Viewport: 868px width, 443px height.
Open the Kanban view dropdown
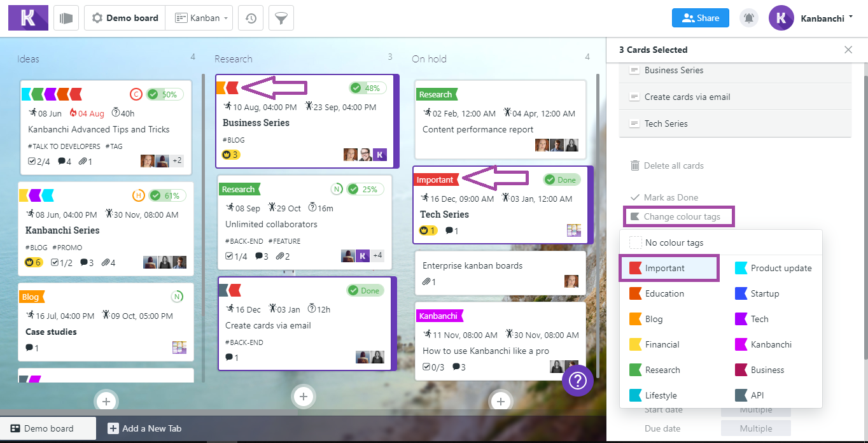(199, 18)
